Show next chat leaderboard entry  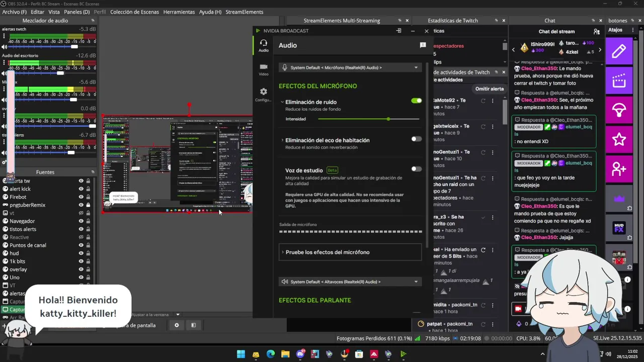[x=600, y=49]
